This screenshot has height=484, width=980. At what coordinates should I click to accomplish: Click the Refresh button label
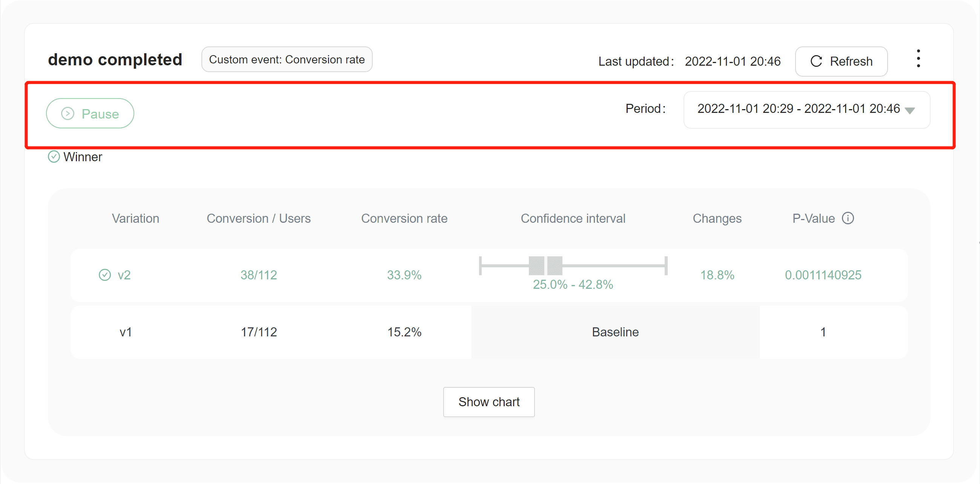point(851,61)
